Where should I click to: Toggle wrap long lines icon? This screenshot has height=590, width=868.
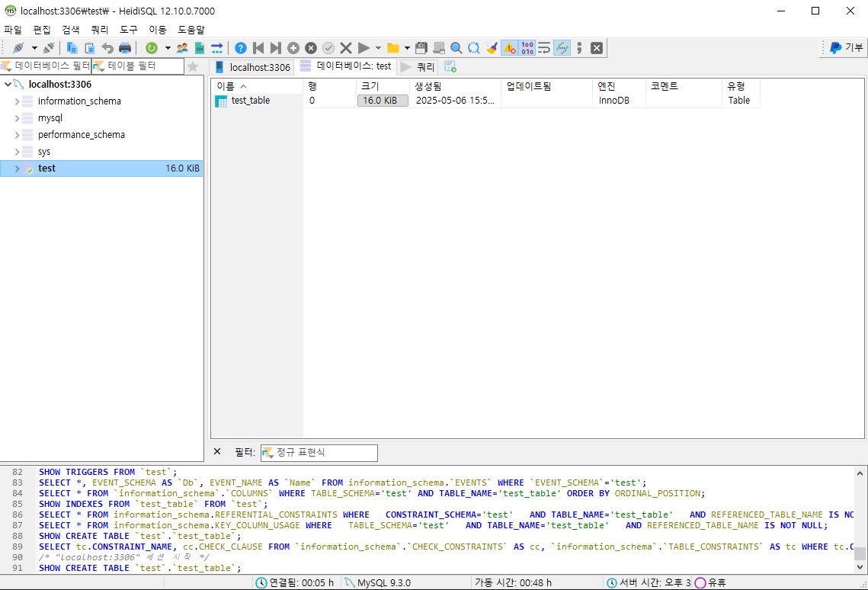[x=544, y=48]
